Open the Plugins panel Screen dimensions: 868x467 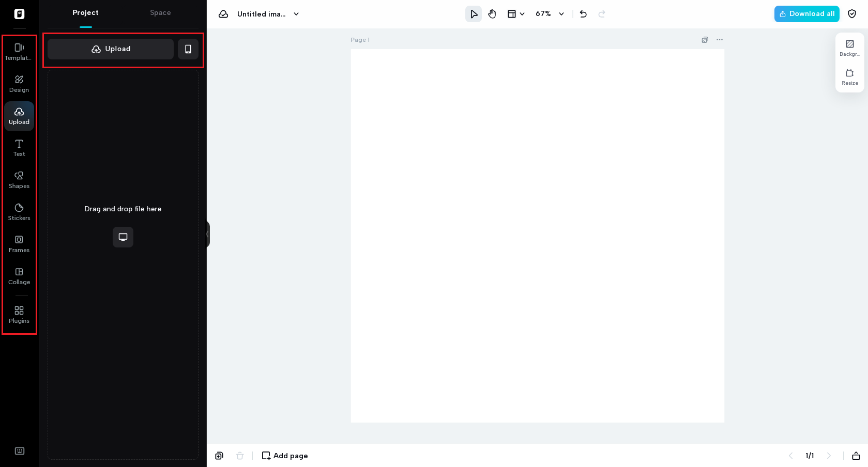[x=19, y=314]
